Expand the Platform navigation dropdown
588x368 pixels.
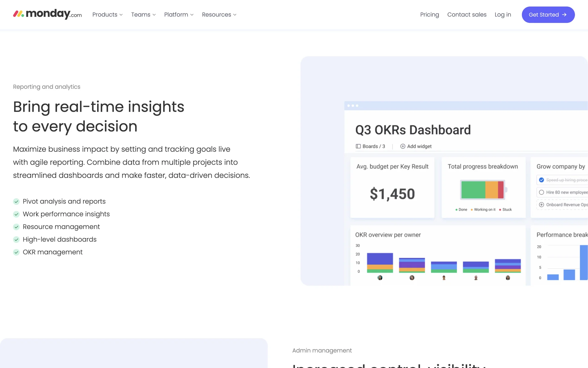179,15
